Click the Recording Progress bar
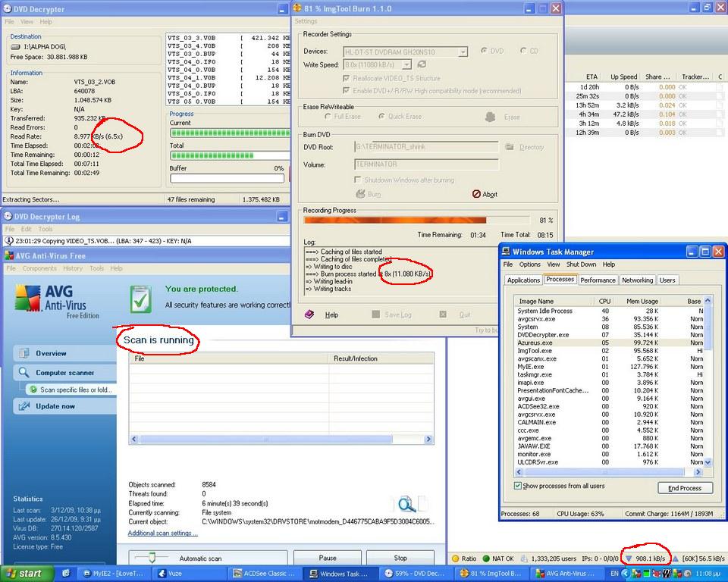728x582 pixels. pos(416,220)
